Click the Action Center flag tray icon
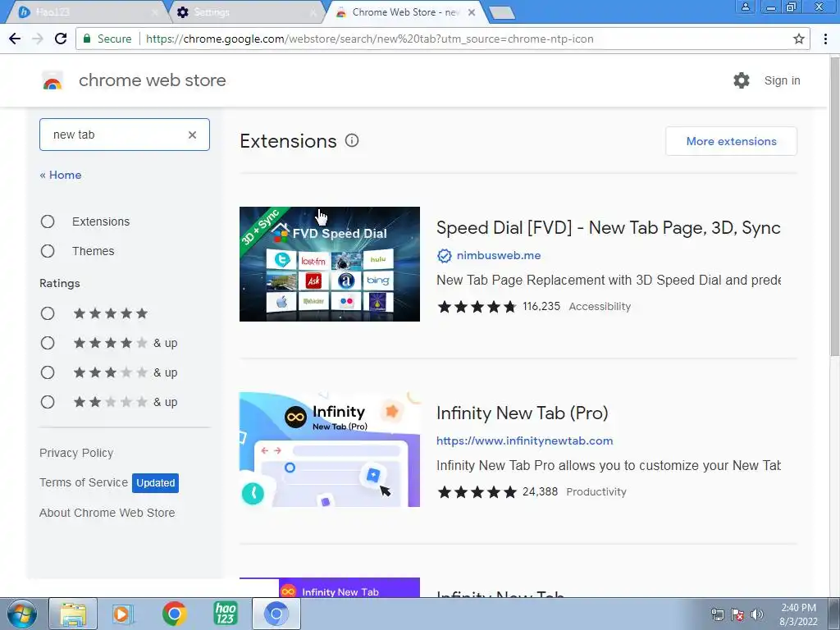Viewport: 840px width, 630px height. [737, 614]
